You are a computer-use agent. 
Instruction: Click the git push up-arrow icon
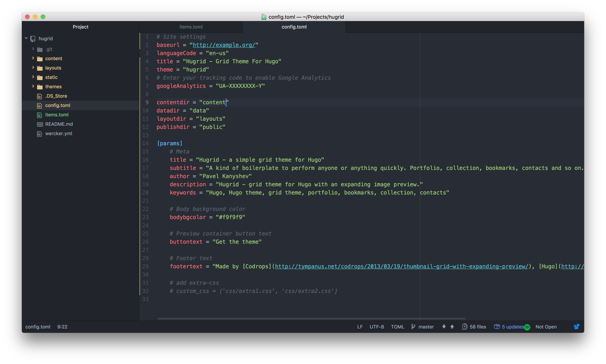452,327
